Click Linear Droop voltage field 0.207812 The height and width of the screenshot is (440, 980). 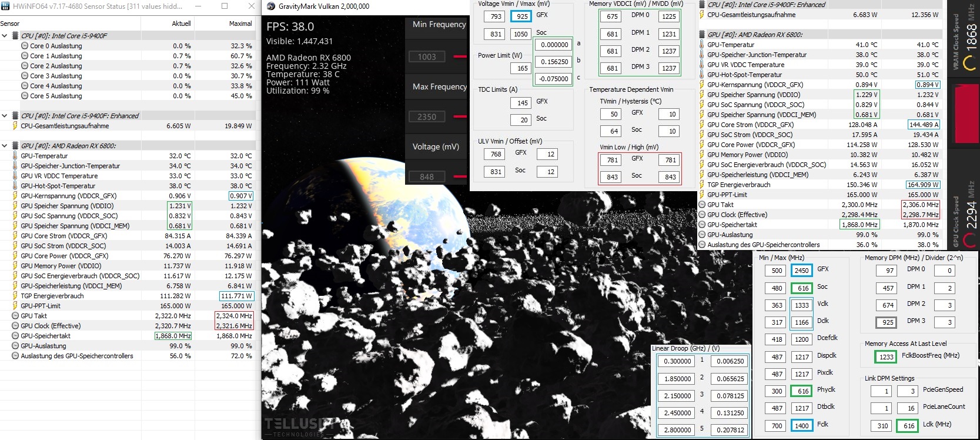(x=730, y=430)
